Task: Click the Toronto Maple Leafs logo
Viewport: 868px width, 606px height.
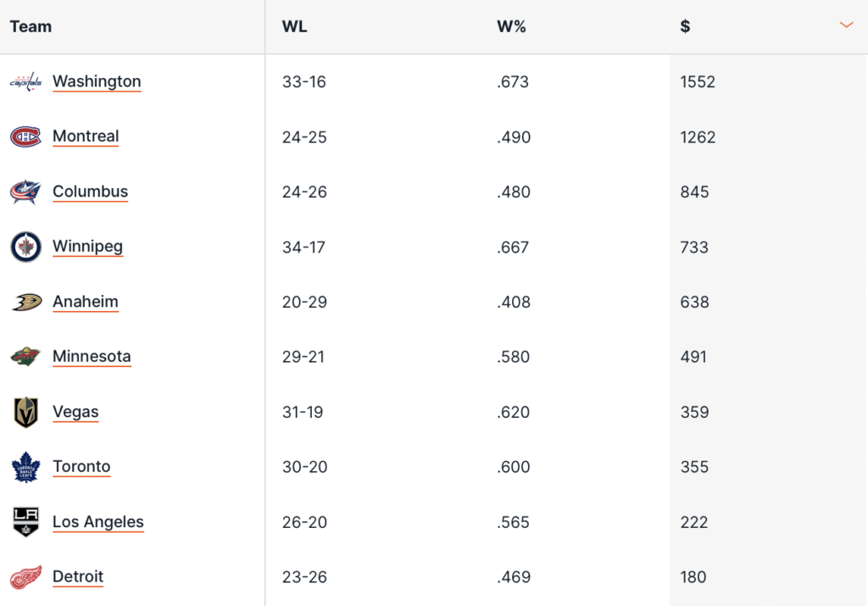Action: [x=25, y=467]
